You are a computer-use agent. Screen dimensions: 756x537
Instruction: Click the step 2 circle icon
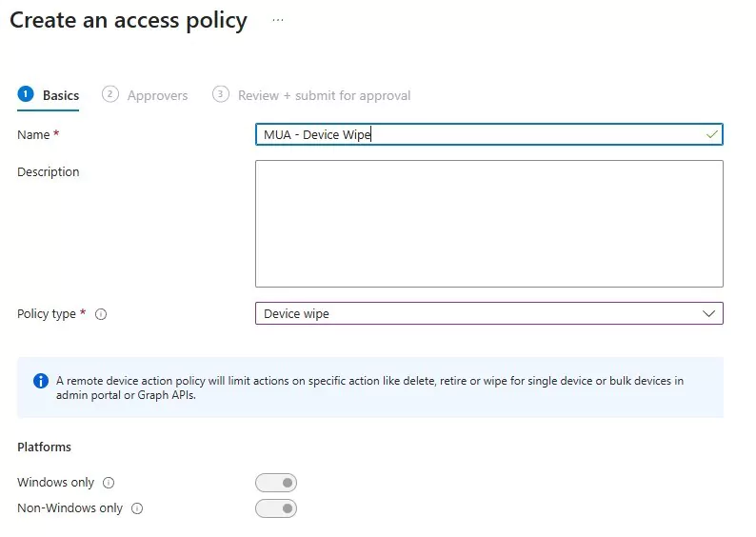(110, 94)
